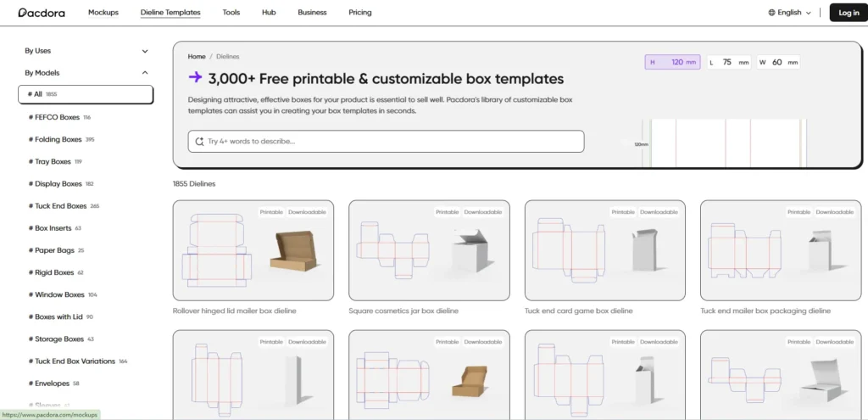
Task: Select the Tuck End Boxes category
Action: pyautogui.click(x=64, y=206)
